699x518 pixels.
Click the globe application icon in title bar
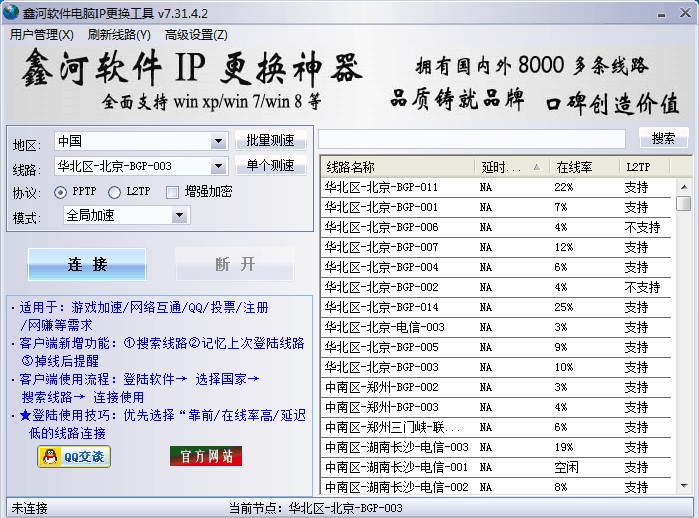(x=11, y=12)
